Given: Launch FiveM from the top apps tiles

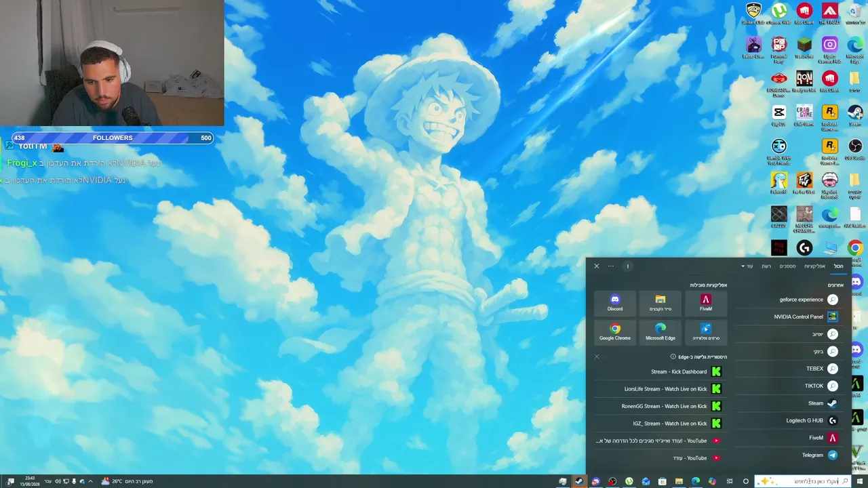Looking at the screenshot, I should click(x=706, y=303).
